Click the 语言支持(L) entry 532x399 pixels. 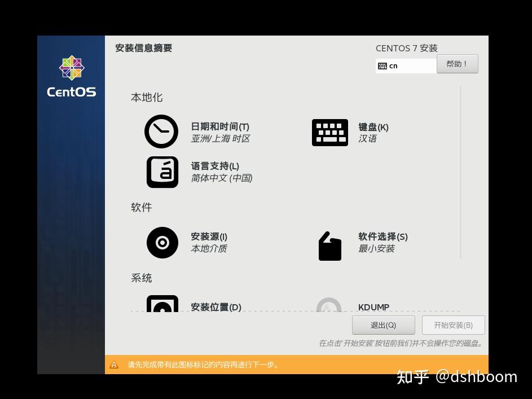point(214,165)
